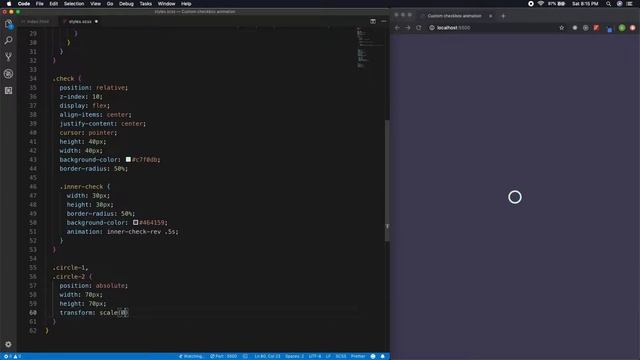
Task: Click the color swatch beside #464159
Action: tap(135, 222)
